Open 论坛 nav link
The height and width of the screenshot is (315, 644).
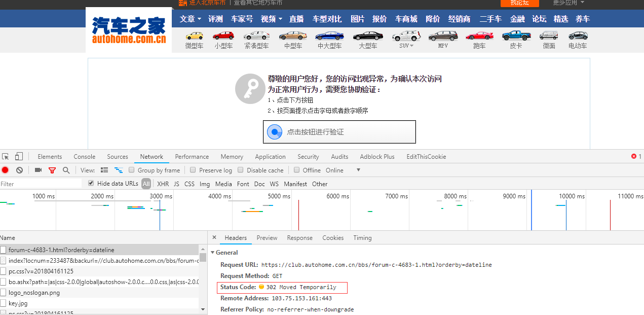tap(539, 19)
